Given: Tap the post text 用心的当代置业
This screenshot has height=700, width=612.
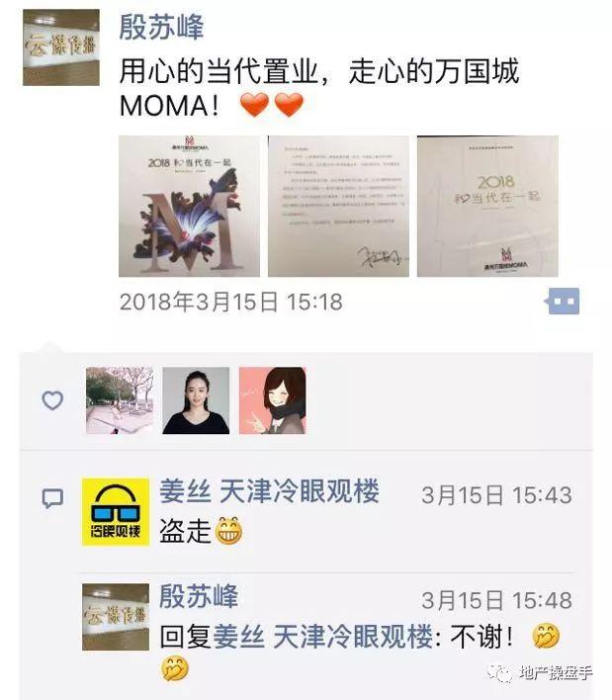Looking at the screenshot, I should pos(219,71).
